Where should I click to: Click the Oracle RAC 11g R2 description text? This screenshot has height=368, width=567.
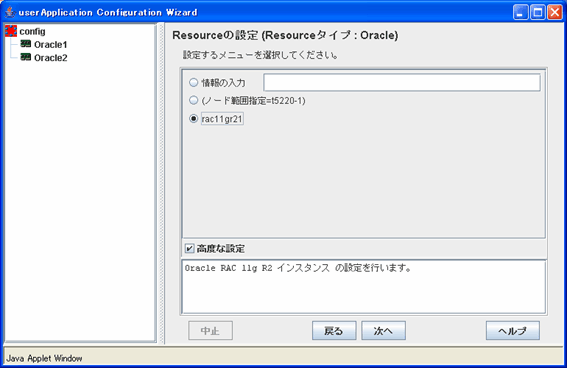point(298,268)
